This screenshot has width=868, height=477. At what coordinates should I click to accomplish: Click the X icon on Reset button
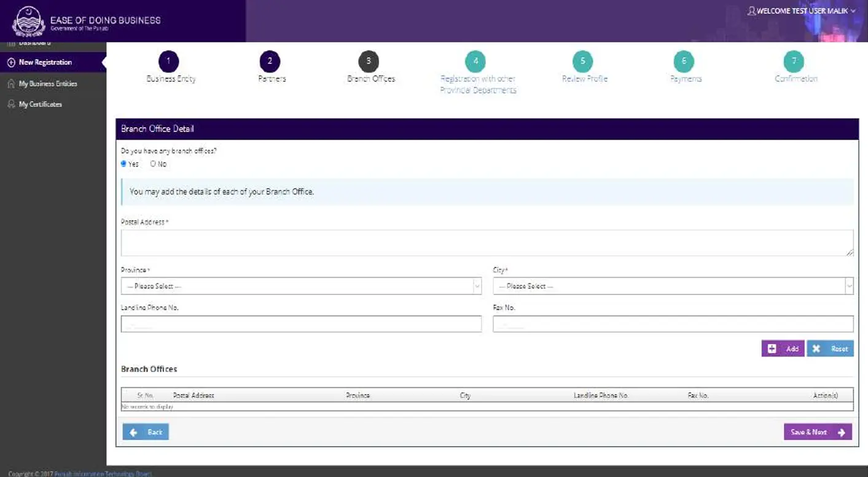point(816,349)
